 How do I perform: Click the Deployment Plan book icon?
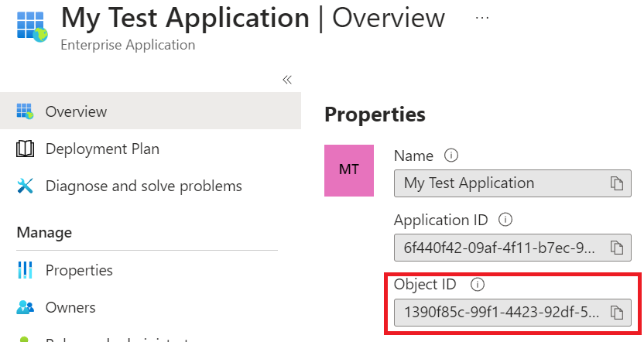pyautogui.click(x=26, y=149)
